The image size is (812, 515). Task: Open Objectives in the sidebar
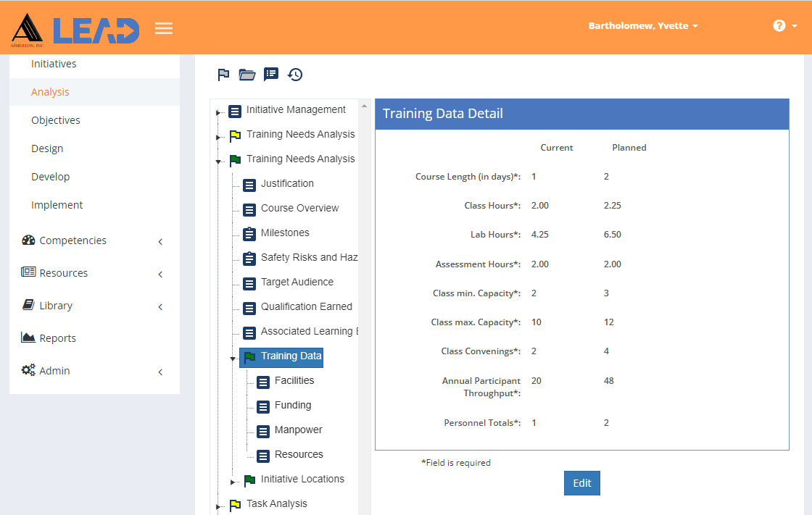pyautogui.click(x=55, y=120)
